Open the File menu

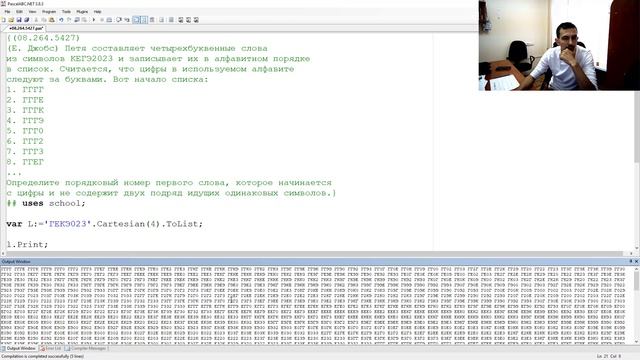(7, 12)
